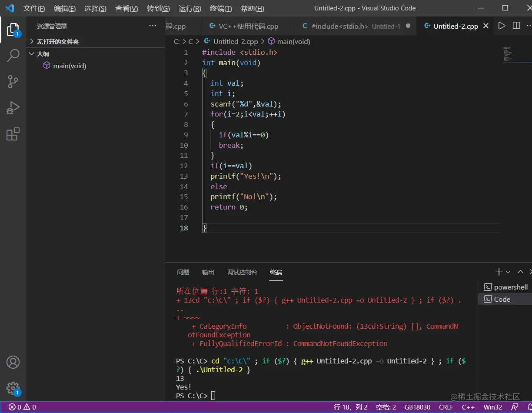
Task: Open the new terminal launch profile dropdown
Action: (508, 272)
